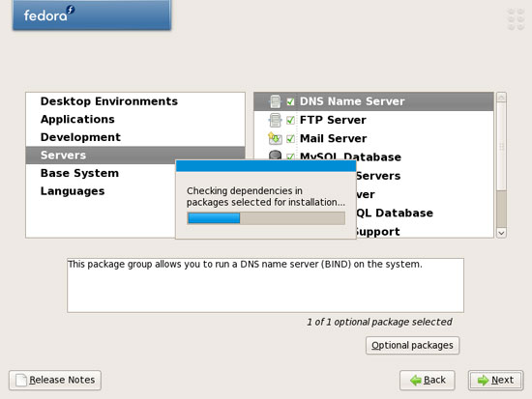
Task: Click the package list scroll-down arrow
Action: click(x=501, y=233)
